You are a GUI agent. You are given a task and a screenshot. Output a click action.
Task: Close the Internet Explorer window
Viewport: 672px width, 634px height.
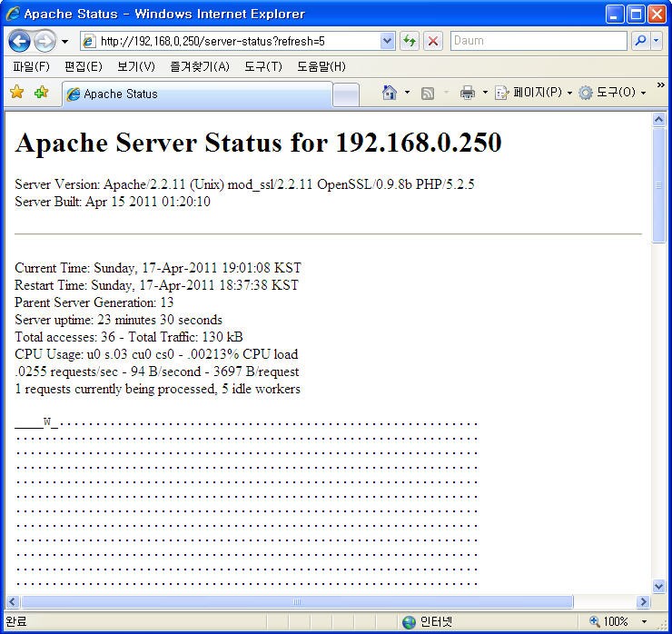[x=657, y=15]
